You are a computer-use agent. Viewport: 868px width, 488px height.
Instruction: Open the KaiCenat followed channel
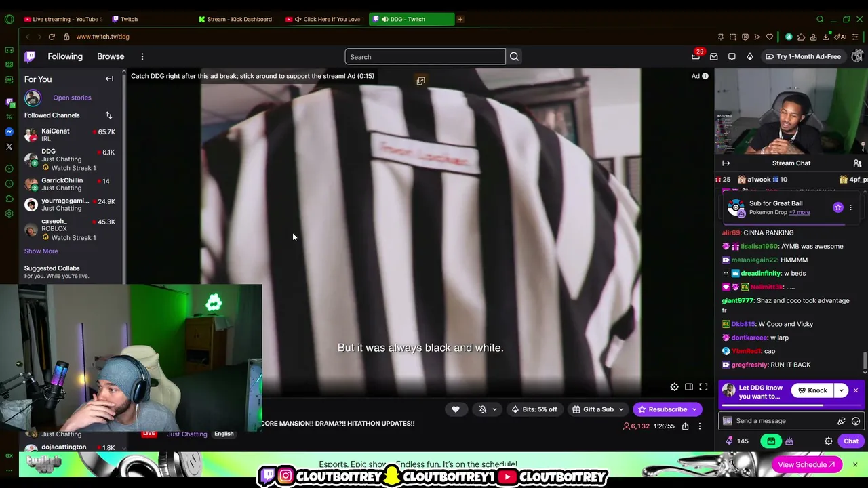(x=70, y=135)
